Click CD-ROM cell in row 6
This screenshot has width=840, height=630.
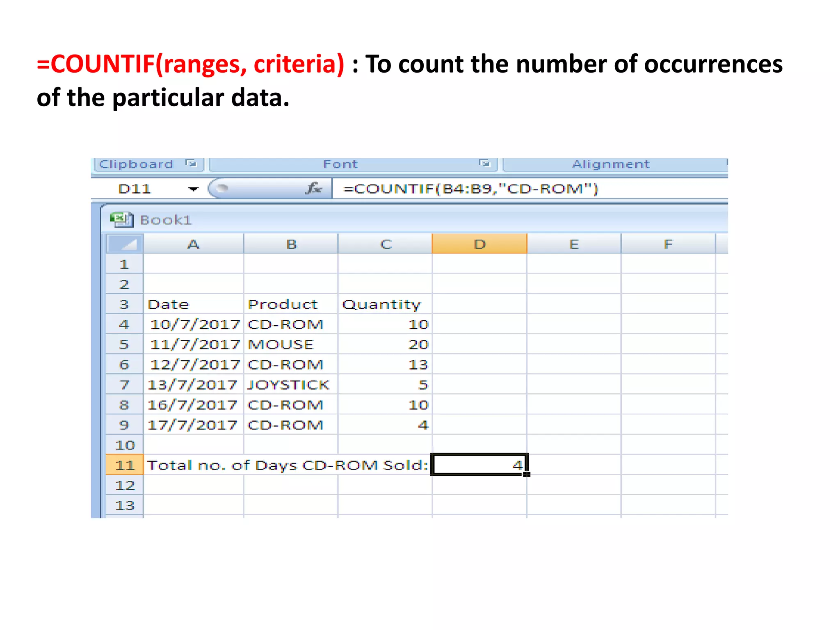click(x=291, y=364)
